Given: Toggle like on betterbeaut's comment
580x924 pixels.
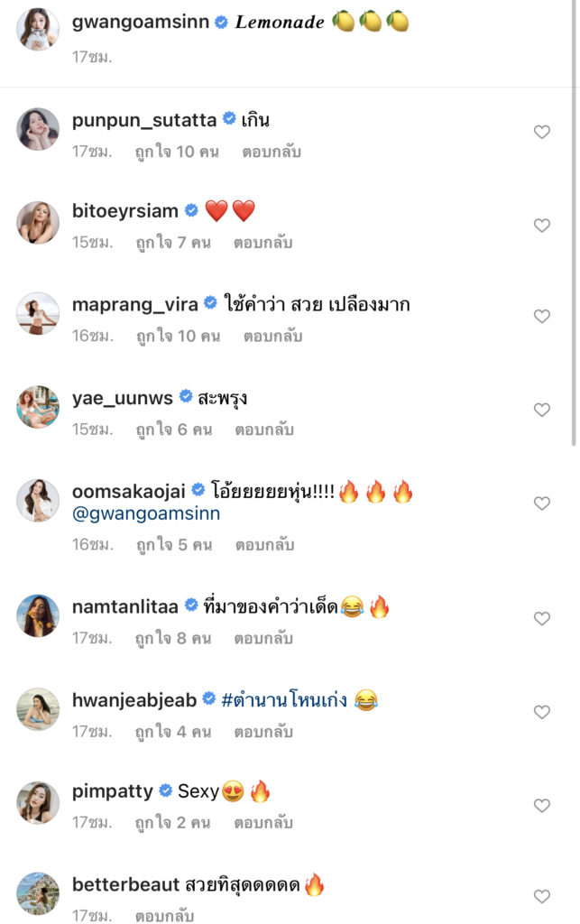Looking at the screenshot, I should (x=541, y=897).
